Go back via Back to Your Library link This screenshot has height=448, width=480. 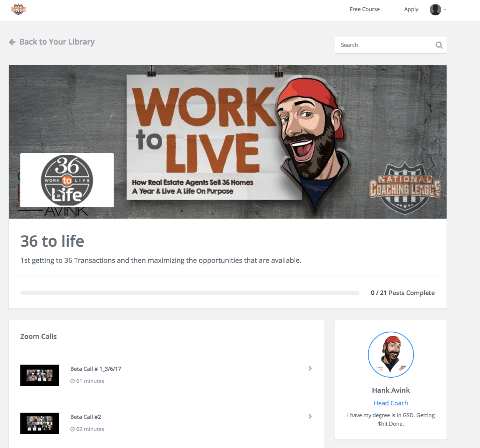click(x=52, y=42)
